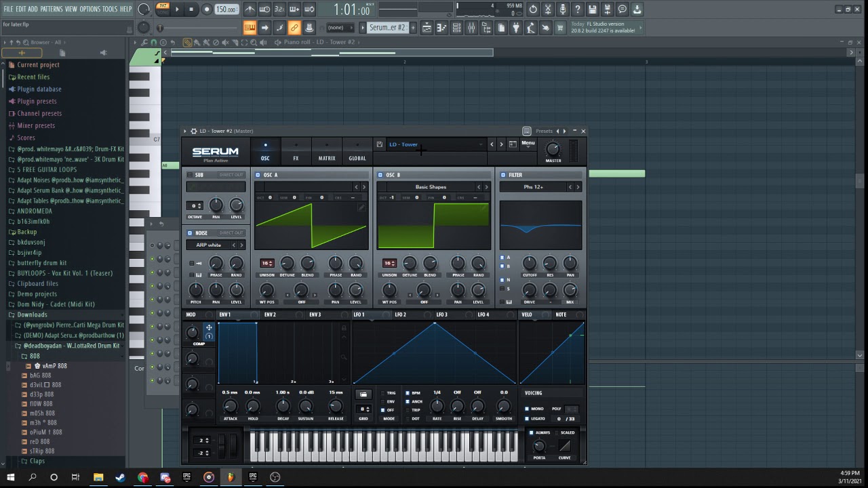Click the Presets label in plugin title bar
Image resolution: width=868 pixels, height=488 pixels.
click(544, 131)
